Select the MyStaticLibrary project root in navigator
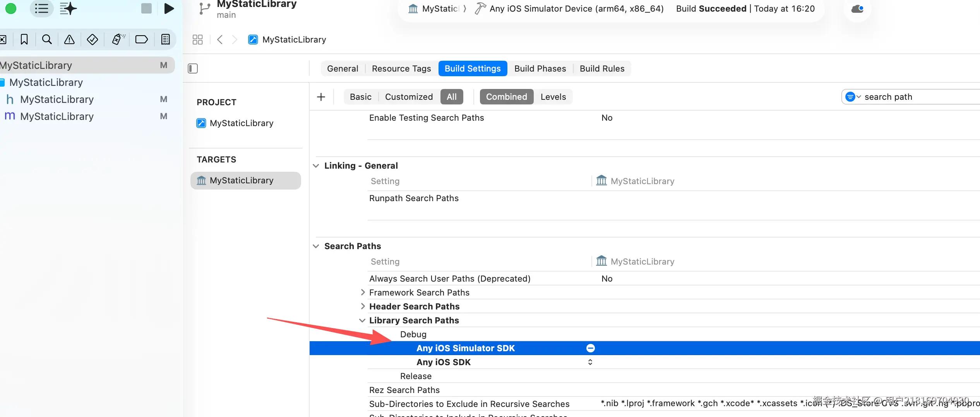Image resolution: width=980 pixels, height=417 pixels. pos(87,65)
